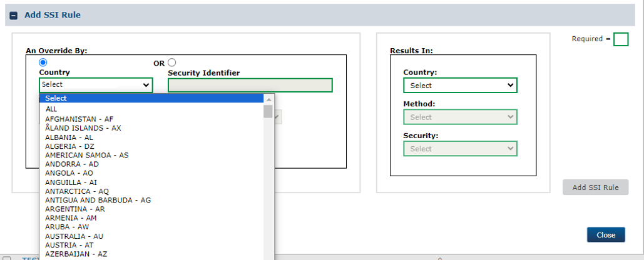Image resolution: width=644 pixels, height=260 pixels.
Task: Choose ALL from the country list
Action: coord(51,109)
